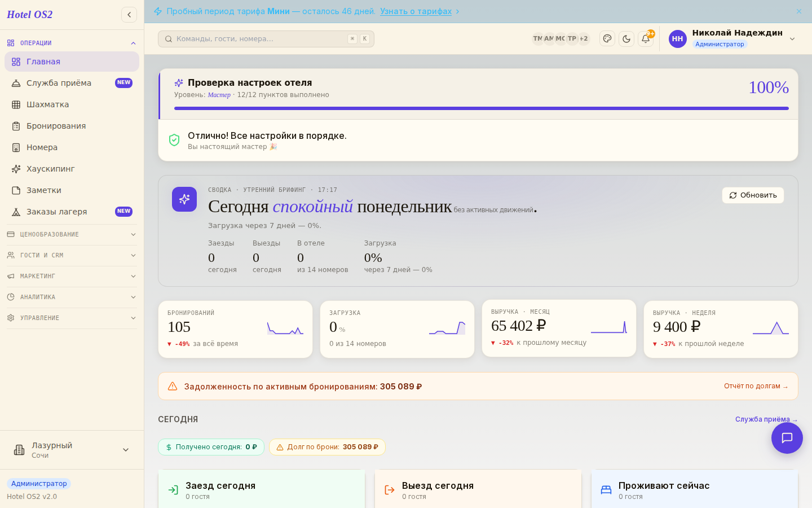
Task: Expand the Аналитика section
Action: click(72, 297)
